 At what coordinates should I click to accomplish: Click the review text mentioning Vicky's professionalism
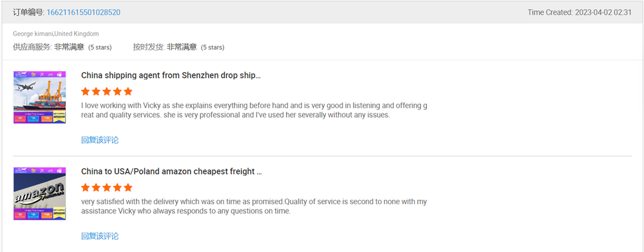point(254,111)
